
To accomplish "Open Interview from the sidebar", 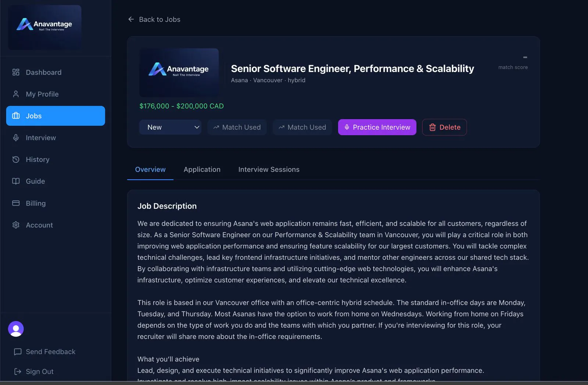I will [55, 138].
